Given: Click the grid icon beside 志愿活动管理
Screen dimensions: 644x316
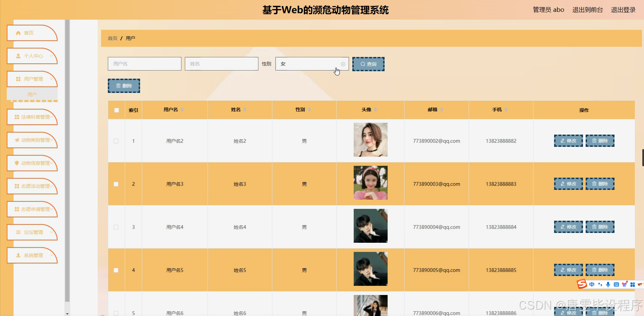Looking at the screenshot, I should click(17, 186).
